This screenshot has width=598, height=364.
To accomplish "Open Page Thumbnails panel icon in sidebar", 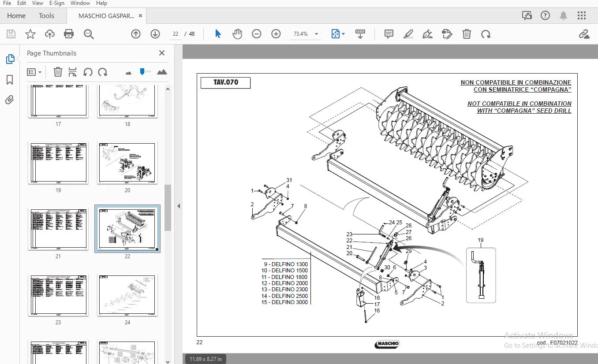I will coord(10,59).
